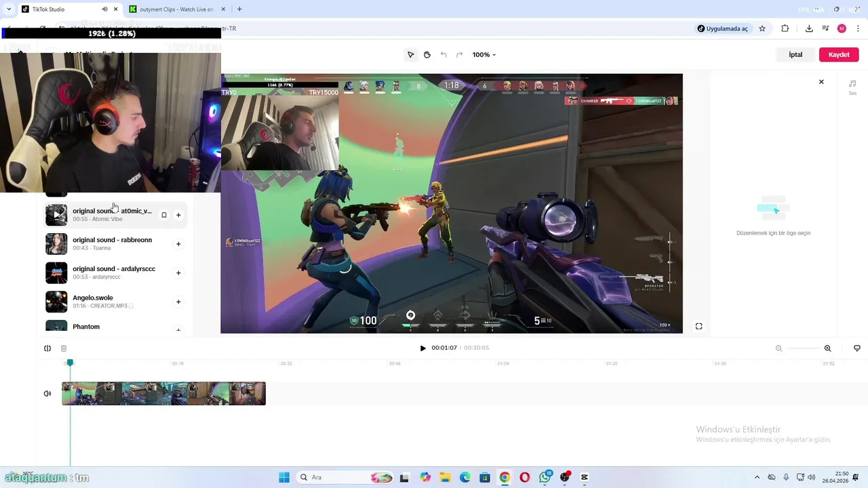Screen dimensions: 868x488
Task: Click the taskbar Ara search box
Action: [346, 477]
